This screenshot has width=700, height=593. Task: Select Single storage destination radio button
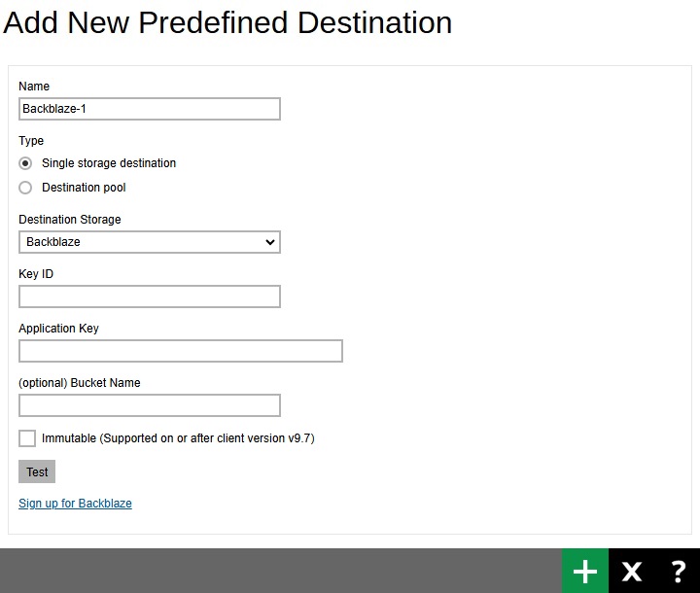pos(25,163)
